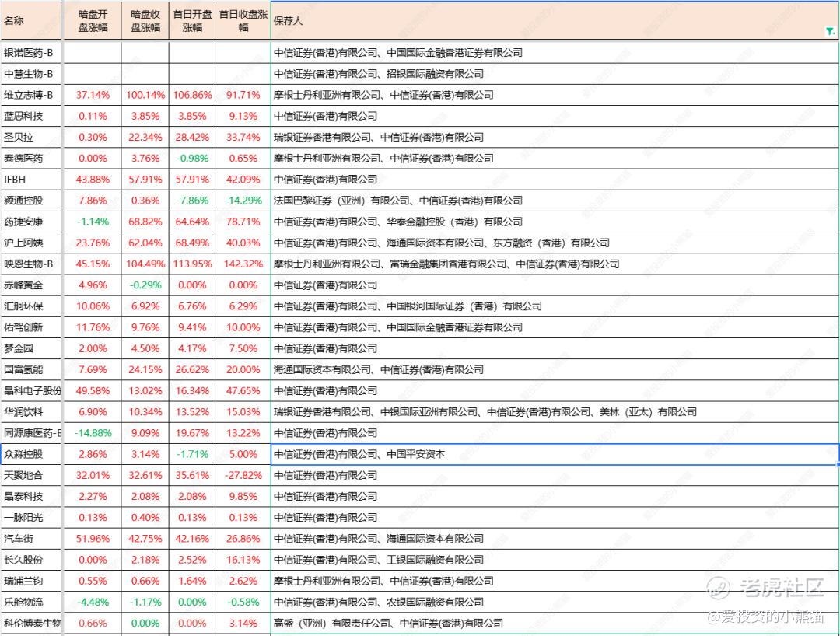Click the 晶泰科技 name cell
The height and width of the screenshot is (636, 840).
tap(31, 497)
